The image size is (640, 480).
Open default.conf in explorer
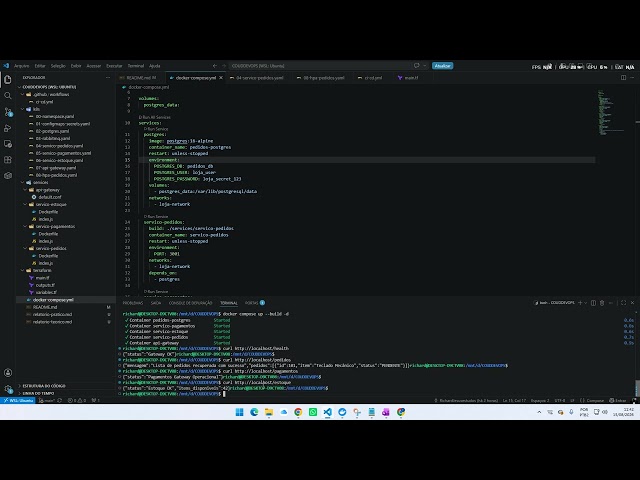[50, 197]
